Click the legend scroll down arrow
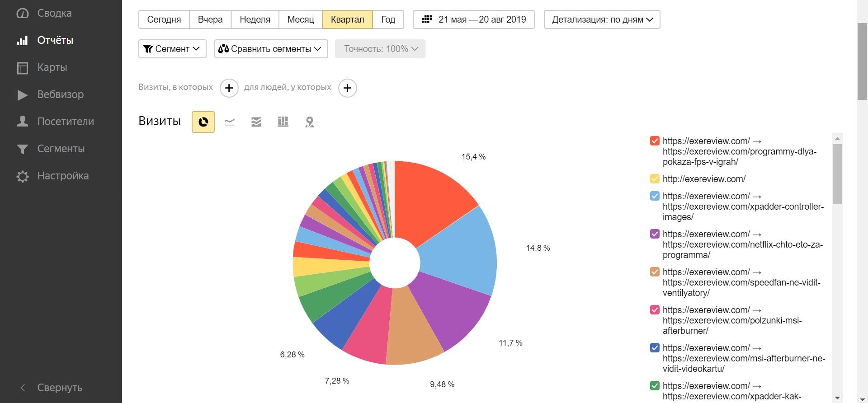 (x=837, y=398)
